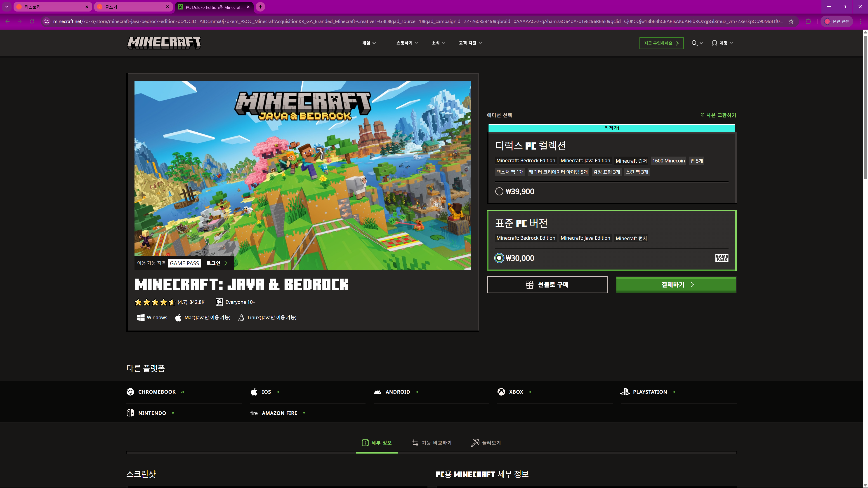868x488 pixels.
Task: Click the 표준 PC 버전 title
Action: point(521,223)
